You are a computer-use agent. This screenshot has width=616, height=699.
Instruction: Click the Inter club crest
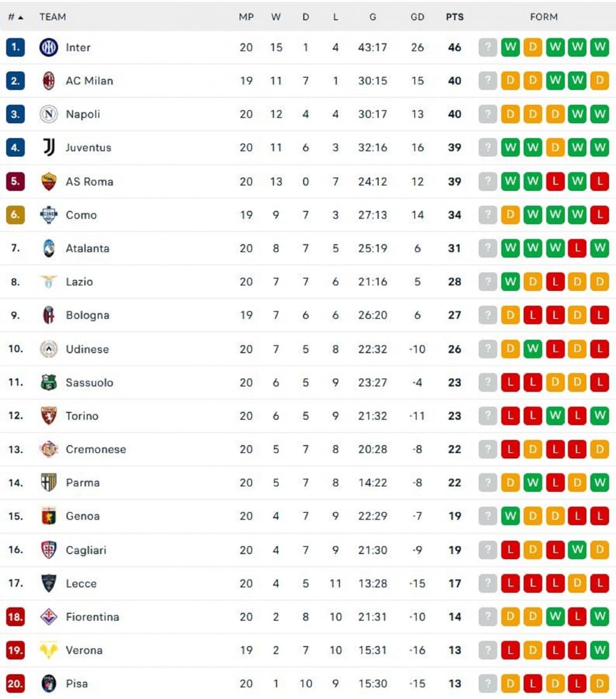tap(49, 48)
